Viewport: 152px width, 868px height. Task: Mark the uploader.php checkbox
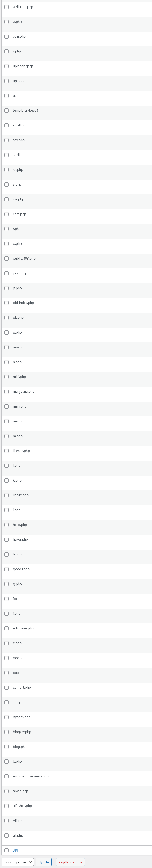[6, 66]
